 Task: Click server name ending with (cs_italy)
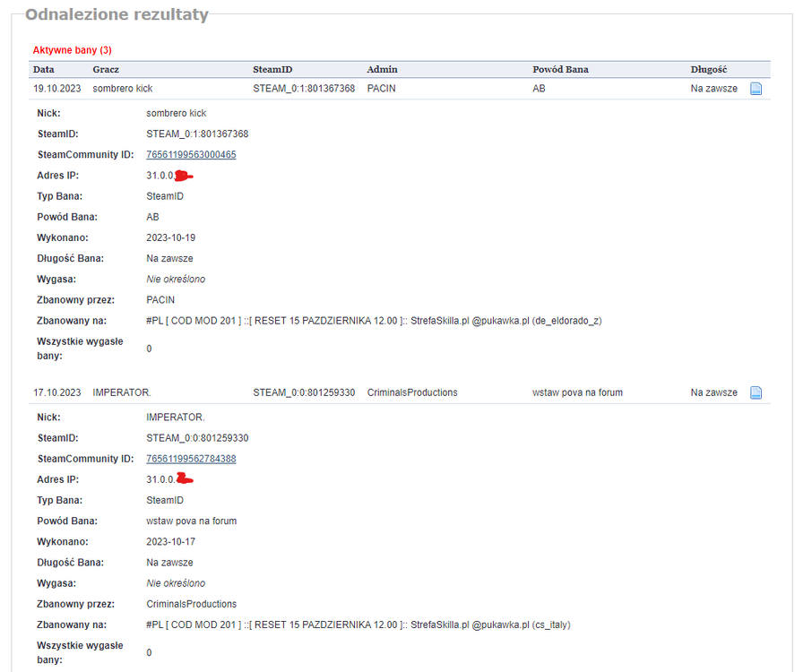[358, 625]
